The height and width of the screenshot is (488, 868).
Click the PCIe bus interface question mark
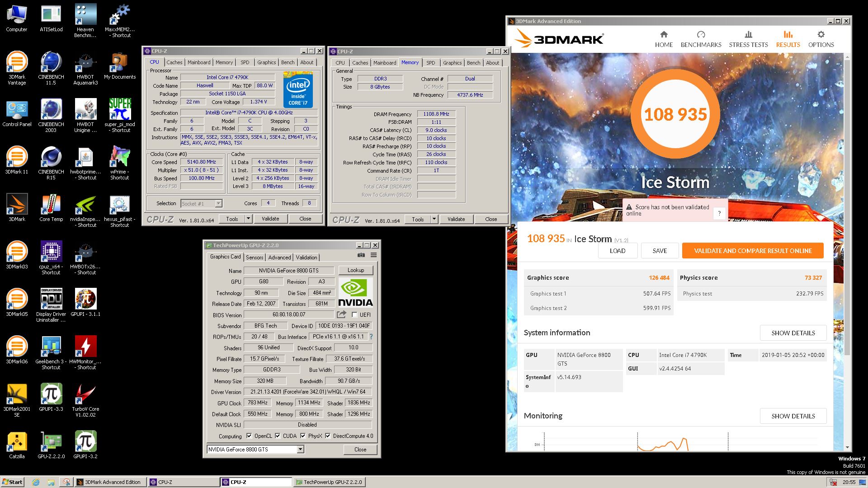(x=371, y=337)
